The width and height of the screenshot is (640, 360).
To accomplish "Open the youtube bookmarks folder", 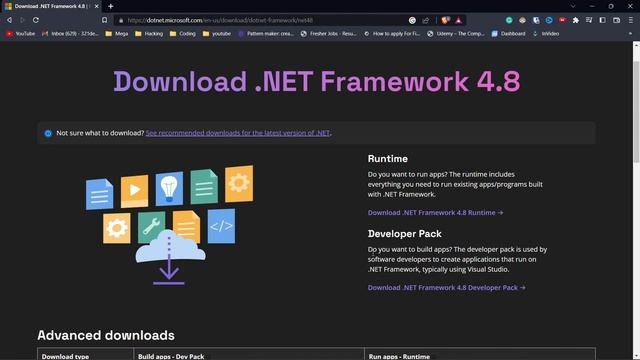I will point(217,33).
